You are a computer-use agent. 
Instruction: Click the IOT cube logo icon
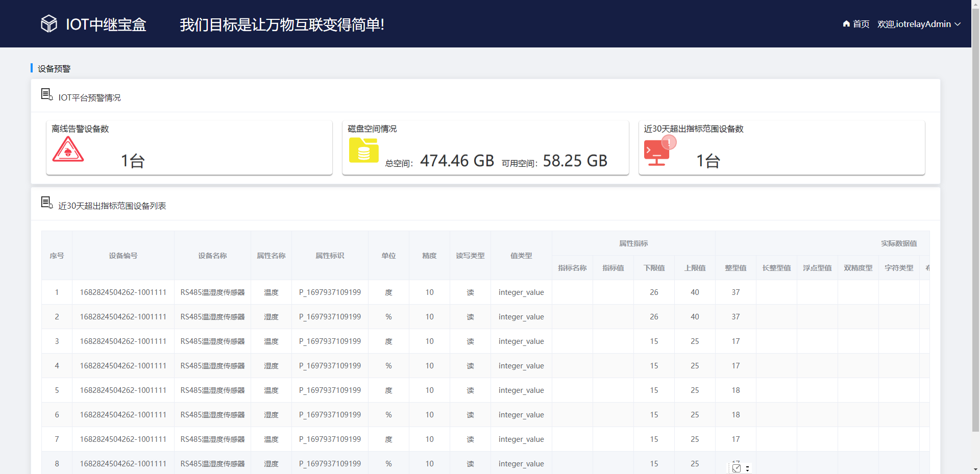[48, 23]
